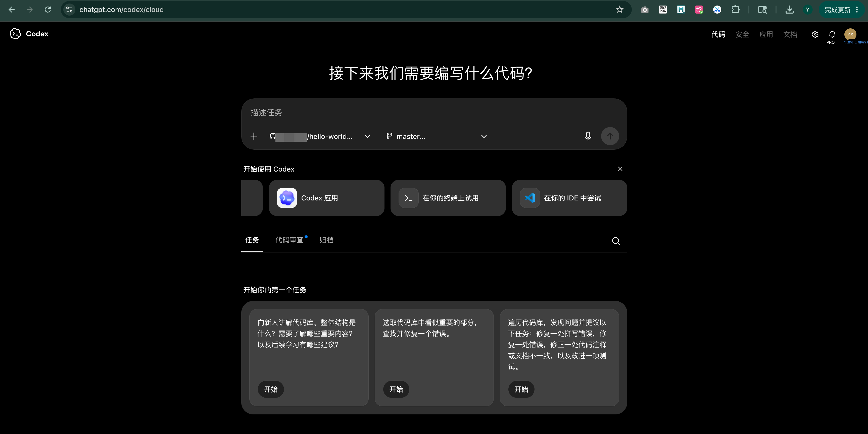Select the 归档 tab
Screen dimensions: 868x434
pos(326,240)
